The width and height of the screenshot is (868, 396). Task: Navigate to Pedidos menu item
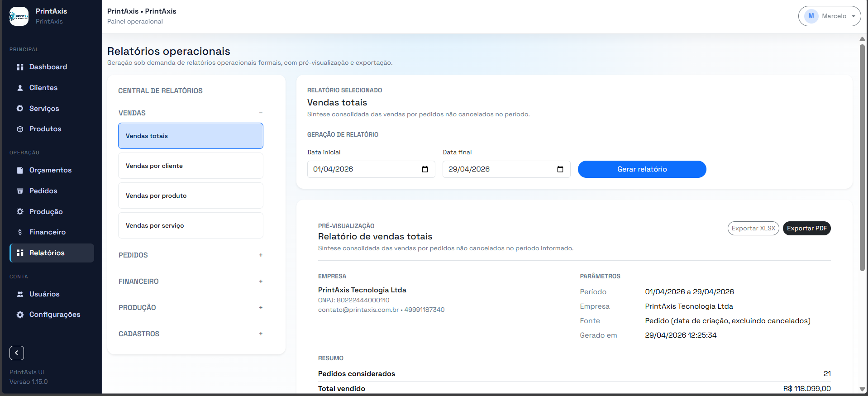point(52,191)
